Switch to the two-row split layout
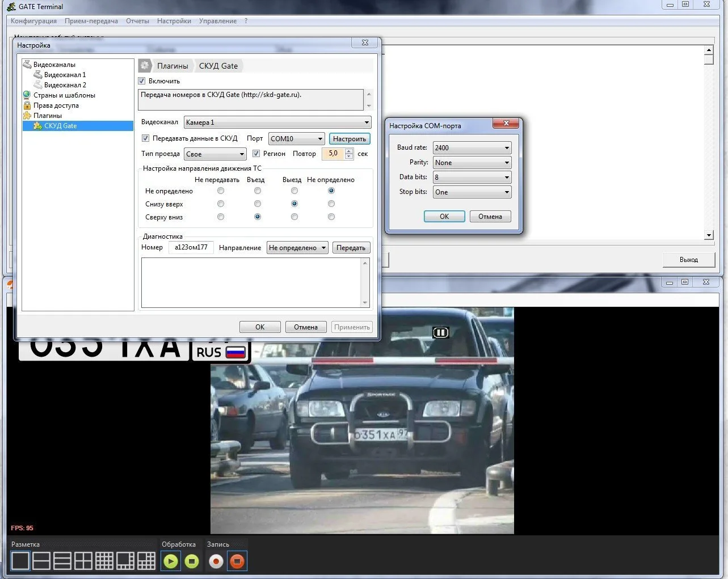Screen dimensions: 728x579 [x=41, y=561]
